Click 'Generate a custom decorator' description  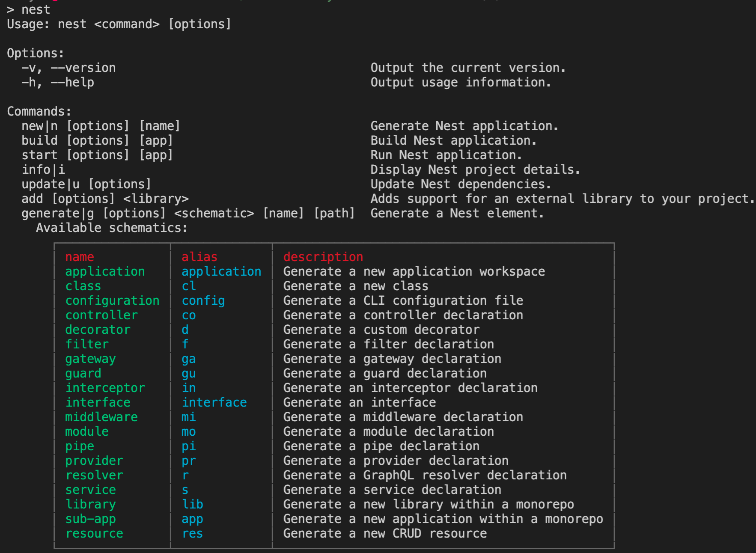381,330
